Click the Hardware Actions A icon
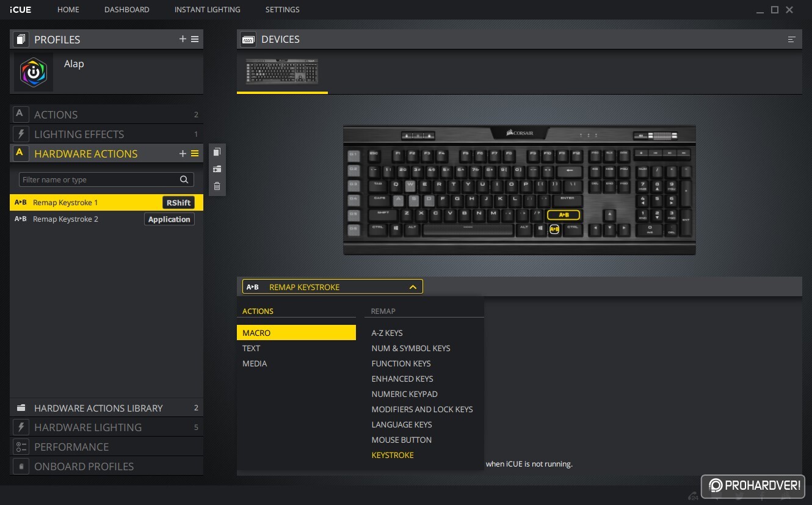Image resolution: width=812 pixels, height=505 pixels. [20, 153]
